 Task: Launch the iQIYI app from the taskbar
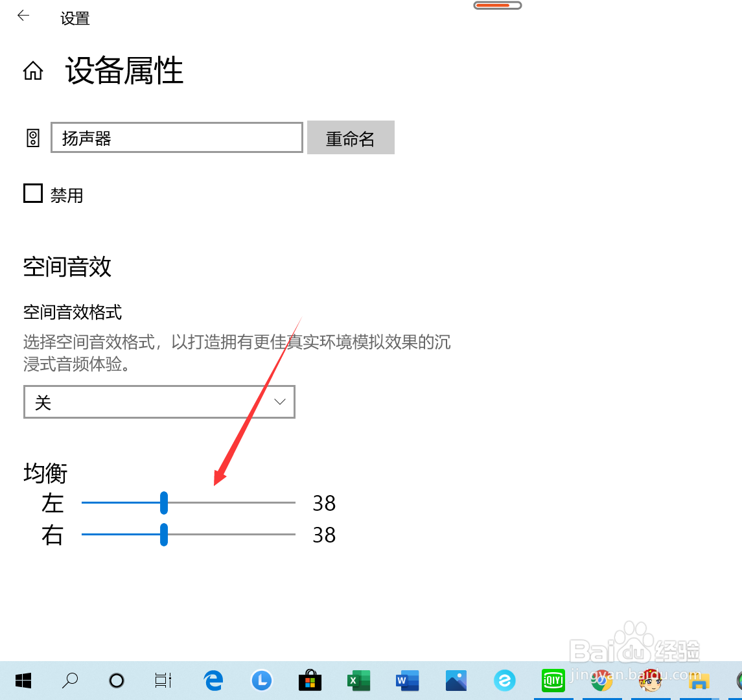[553, 681]
